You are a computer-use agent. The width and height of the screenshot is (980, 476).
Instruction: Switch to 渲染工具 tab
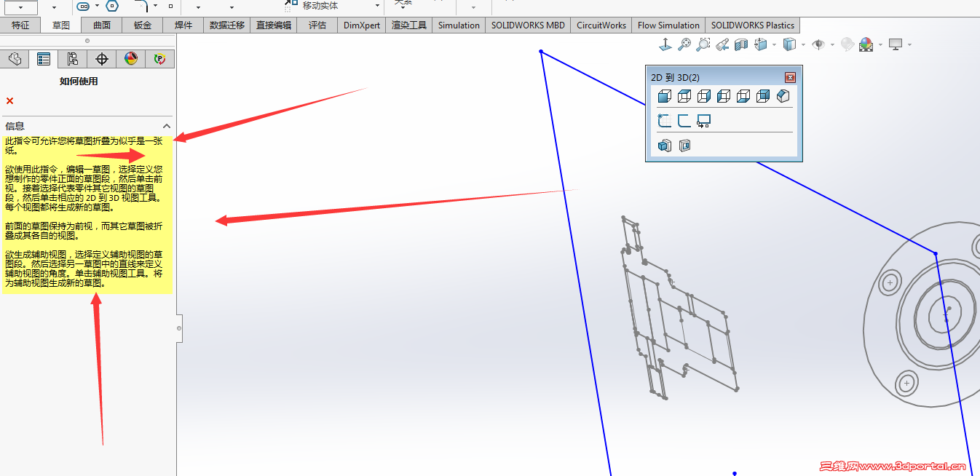point(409,25)
